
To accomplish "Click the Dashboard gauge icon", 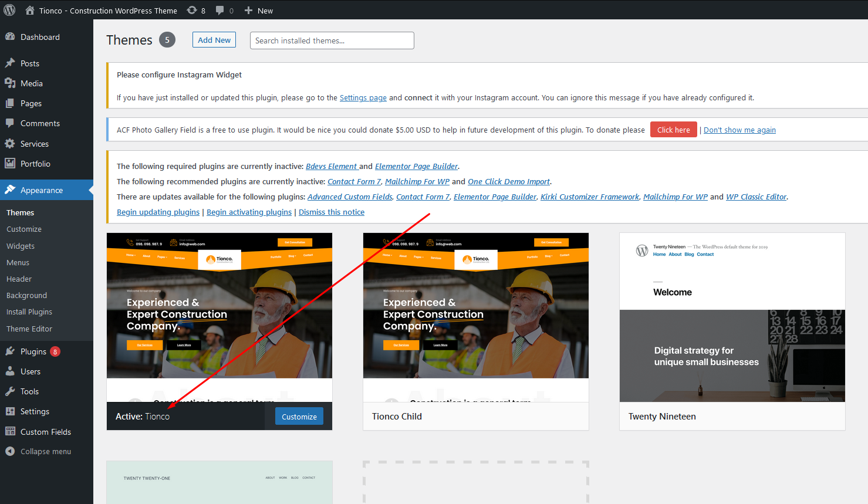I will click(10, 36).
